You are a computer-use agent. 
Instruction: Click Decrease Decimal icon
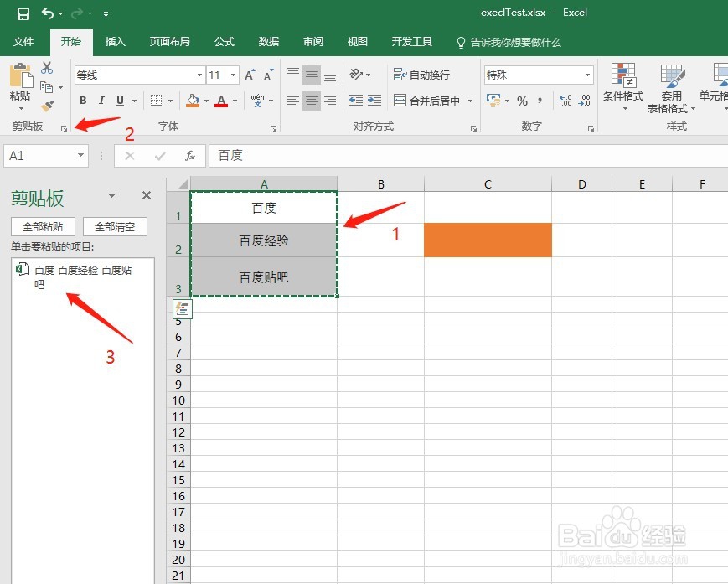click(x=584, y=101)
